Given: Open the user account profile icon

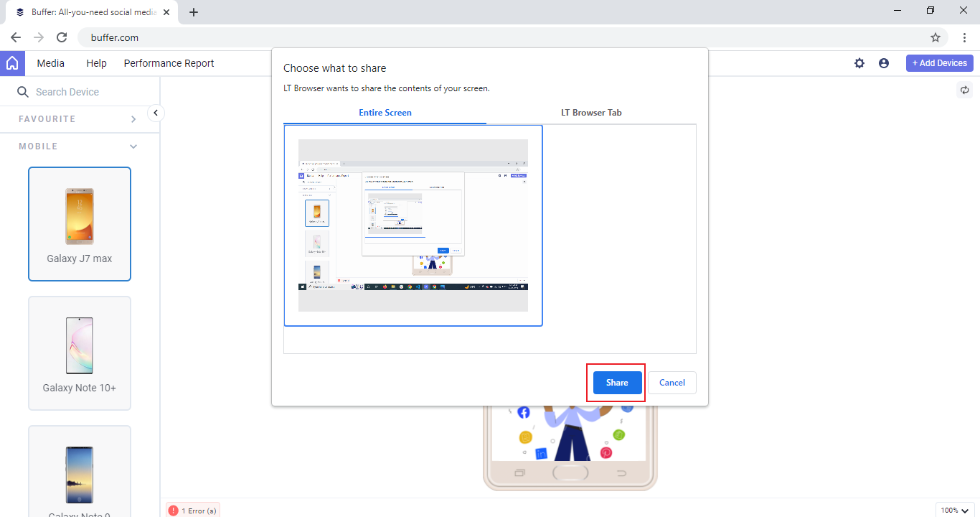Looking at the screenshot, I should click(x=884, y=63).
